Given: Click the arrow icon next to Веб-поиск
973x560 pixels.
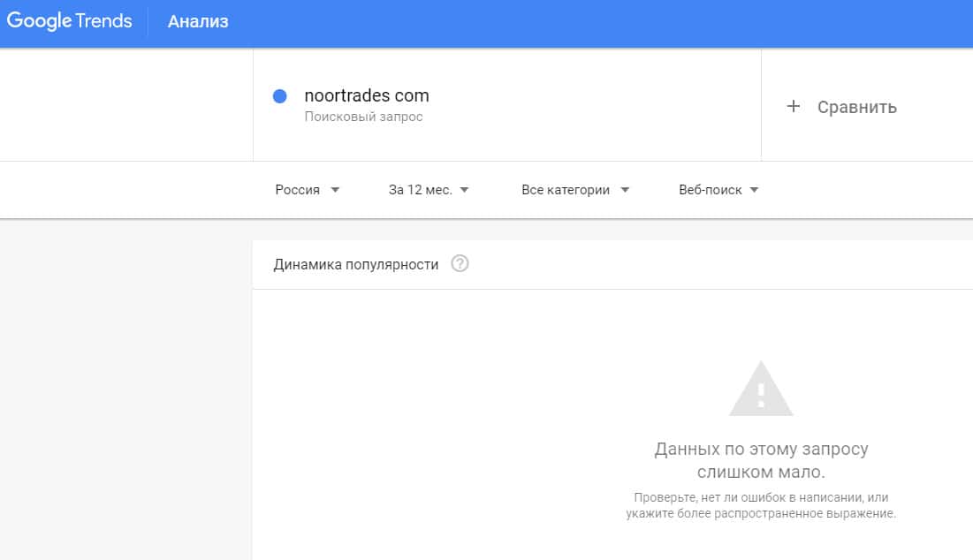Looking at the screenshot, I should click(754, 190).
